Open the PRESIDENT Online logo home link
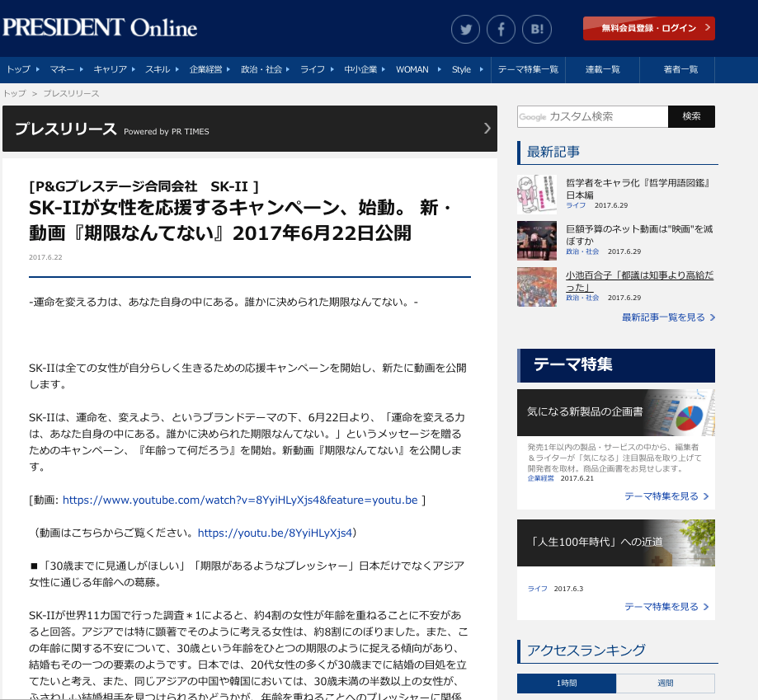Viewport: 758px width, 700px height. (x=100, y=27)
